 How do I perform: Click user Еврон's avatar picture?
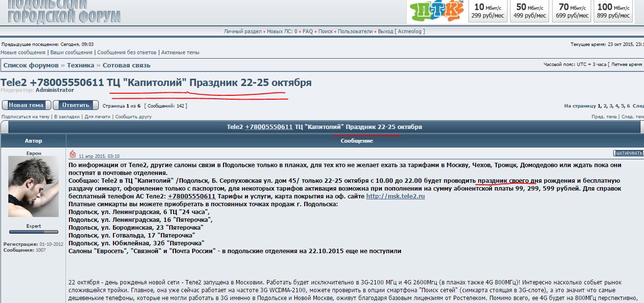click(34, 187)
